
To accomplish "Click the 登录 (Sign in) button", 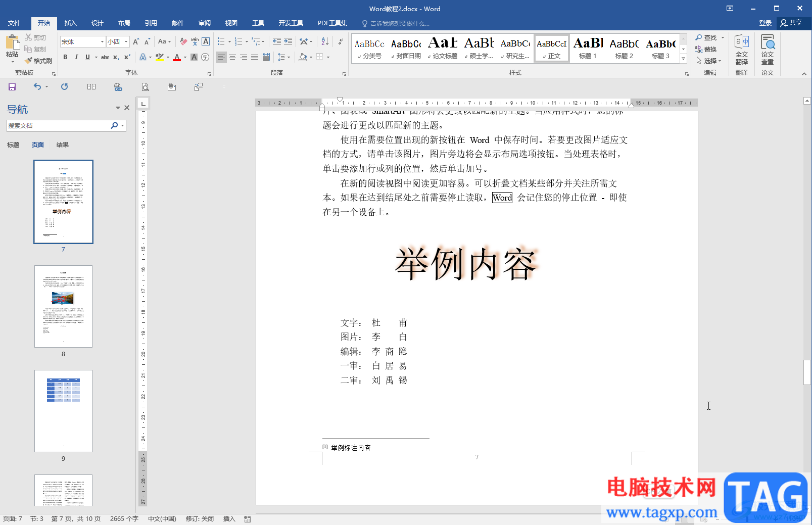I will 766,23.
